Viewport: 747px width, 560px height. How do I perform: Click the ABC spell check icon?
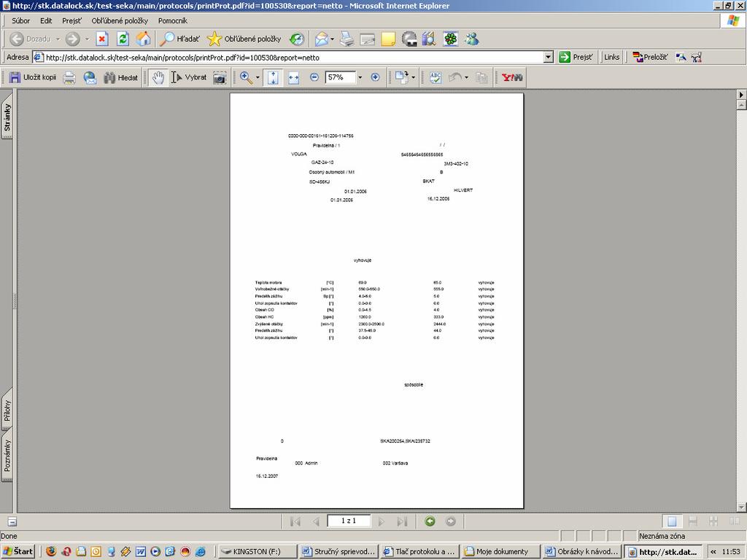(435, 77)
